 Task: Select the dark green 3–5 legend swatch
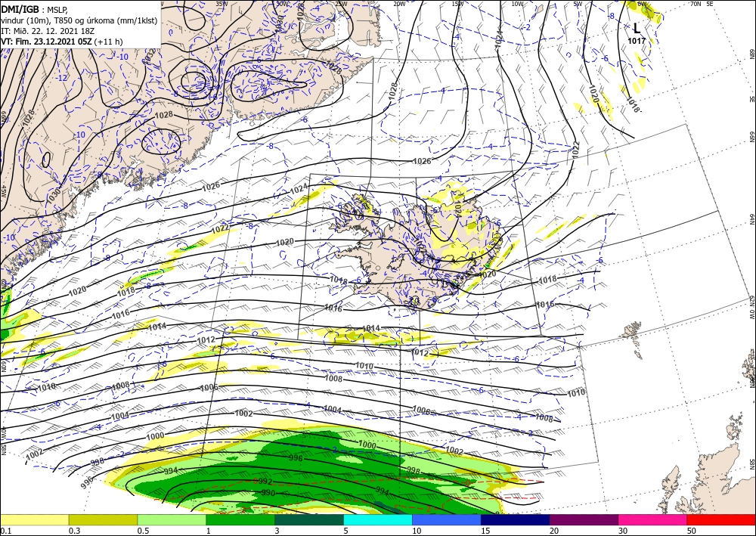(x=309, y=519)
